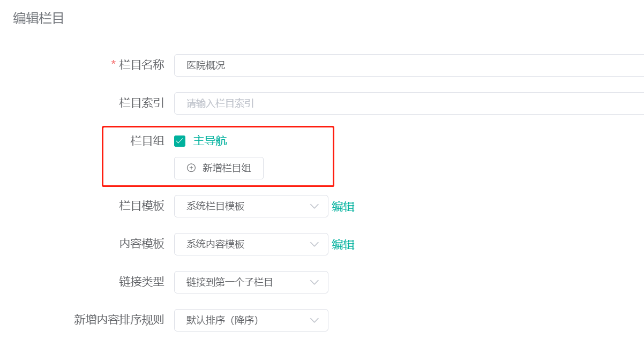644x339 pixels.
Task: Open the sort rule dropdown showing 默认排序（降序）
Action: tap(251, 320)
